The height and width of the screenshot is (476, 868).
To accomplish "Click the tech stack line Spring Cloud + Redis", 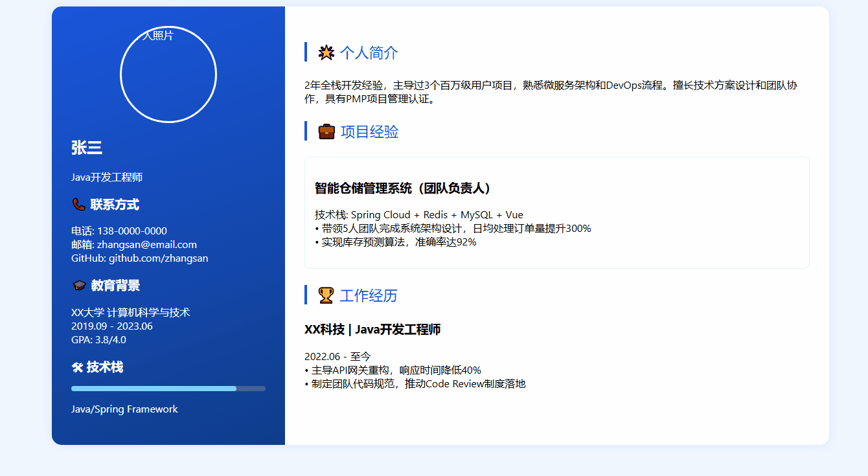I will coord(419,215).
